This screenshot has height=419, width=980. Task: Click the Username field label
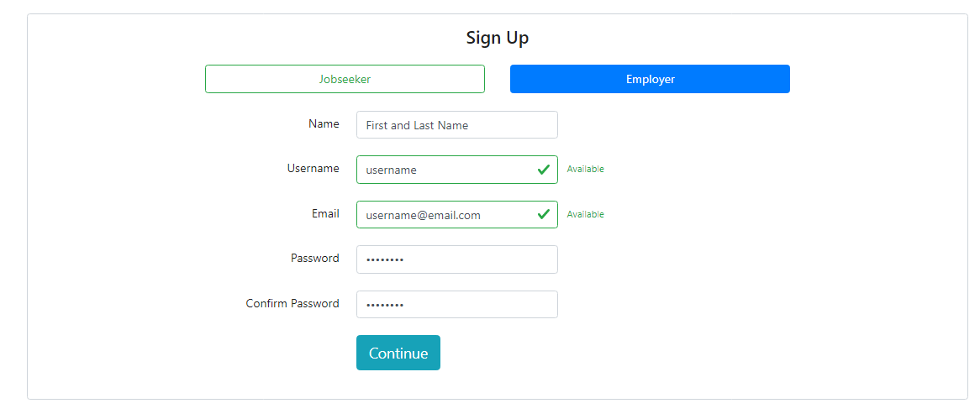(313, 168)
